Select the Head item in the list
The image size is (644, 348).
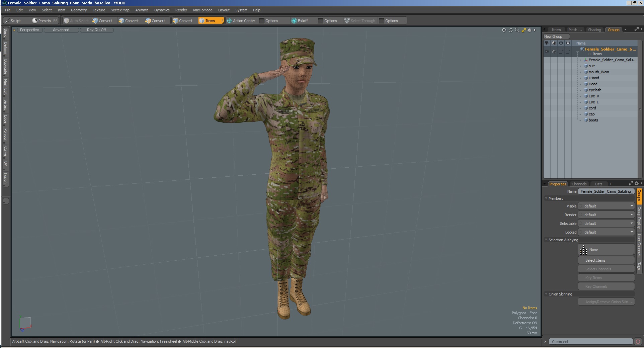[593, 84]
